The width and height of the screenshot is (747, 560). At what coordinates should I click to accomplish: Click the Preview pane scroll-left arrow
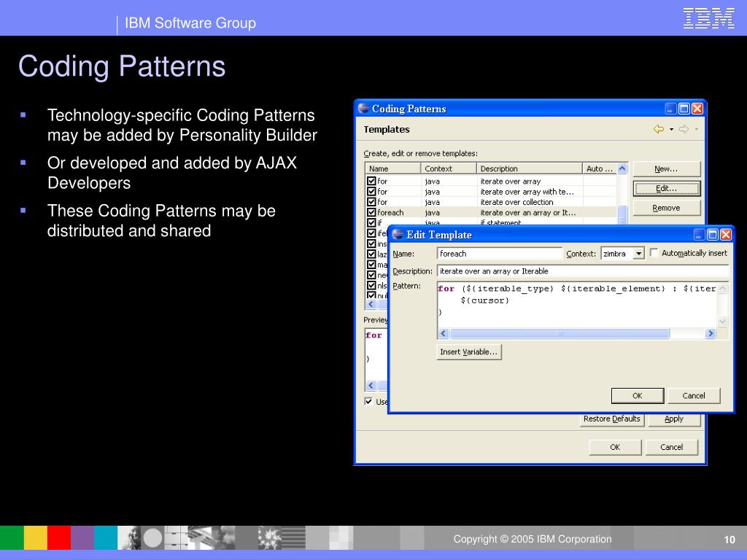(371, 385)
